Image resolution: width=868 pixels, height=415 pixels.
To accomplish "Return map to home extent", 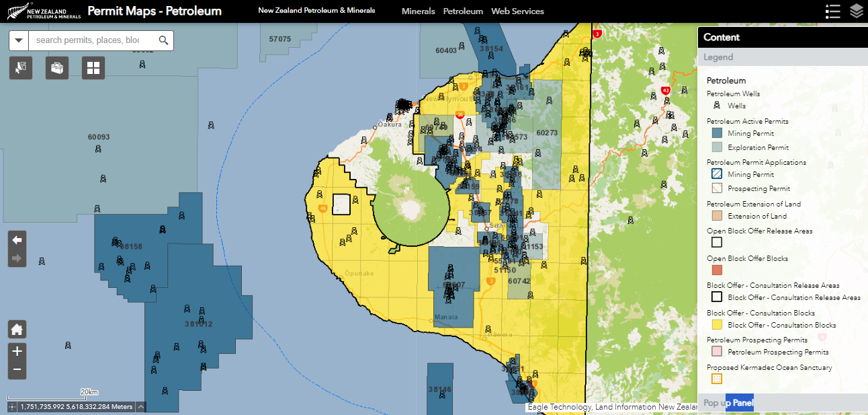I will (x=17, y=330).
